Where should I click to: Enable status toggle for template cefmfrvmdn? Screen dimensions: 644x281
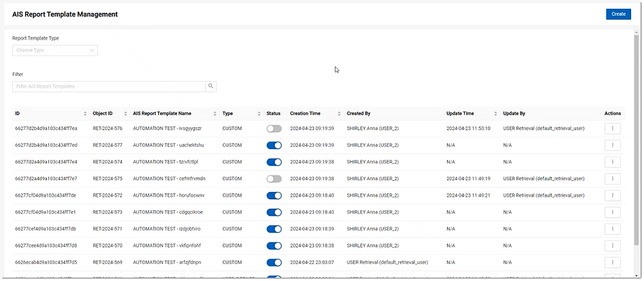pyautogui.click(x=274, y=178)
